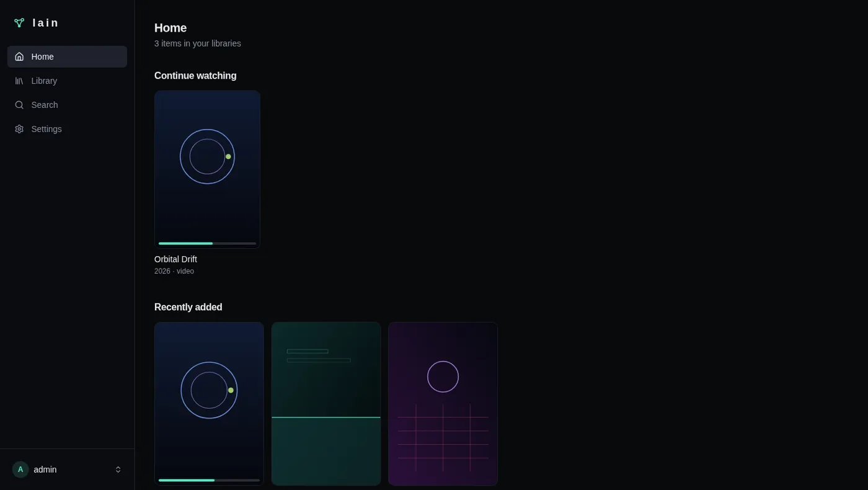Open the green horizon poster in Recently added
Viewport: 868px width, 490px height.
click(326, 404)
